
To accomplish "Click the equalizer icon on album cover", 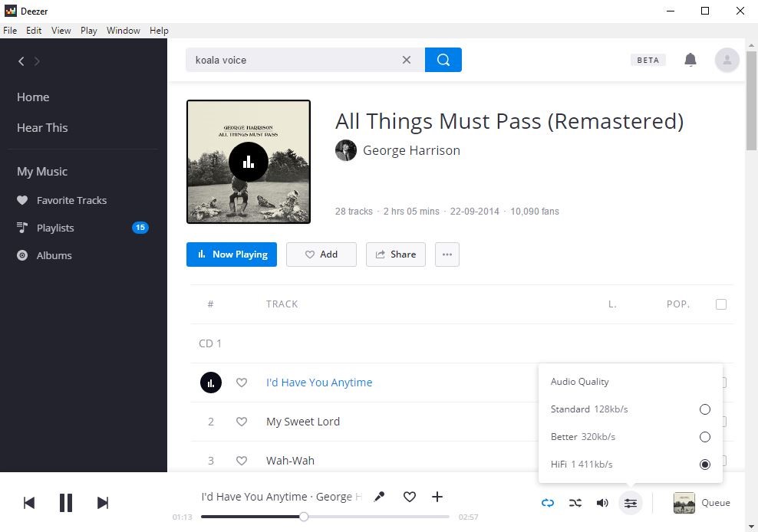I will pyautogui.click(x=249, y=162).
